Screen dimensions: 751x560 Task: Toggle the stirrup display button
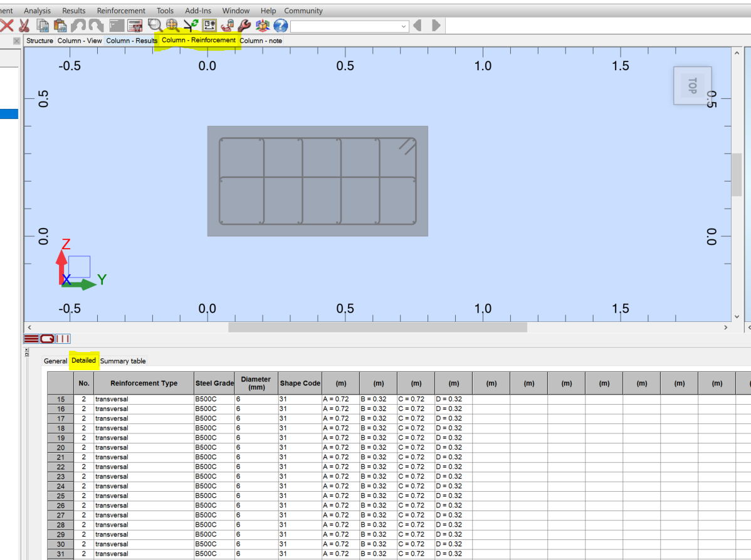pos(47,338)
